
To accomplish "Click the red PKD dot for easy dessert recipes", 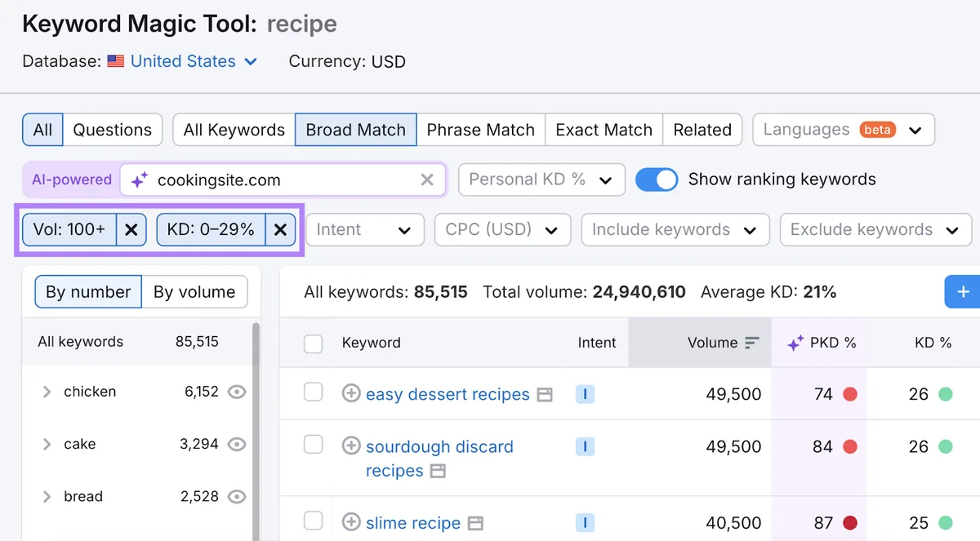I will click(x=849, y=394).
